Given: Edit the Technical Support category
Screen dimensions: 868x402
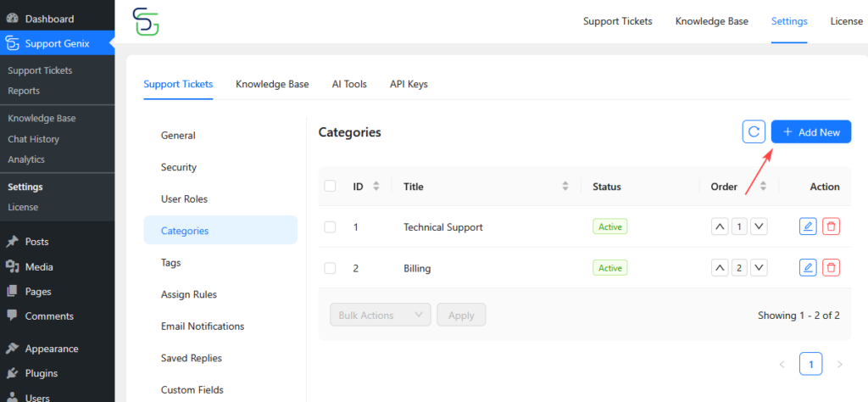Looking at the screenshot, I should (x=808, y=226).
